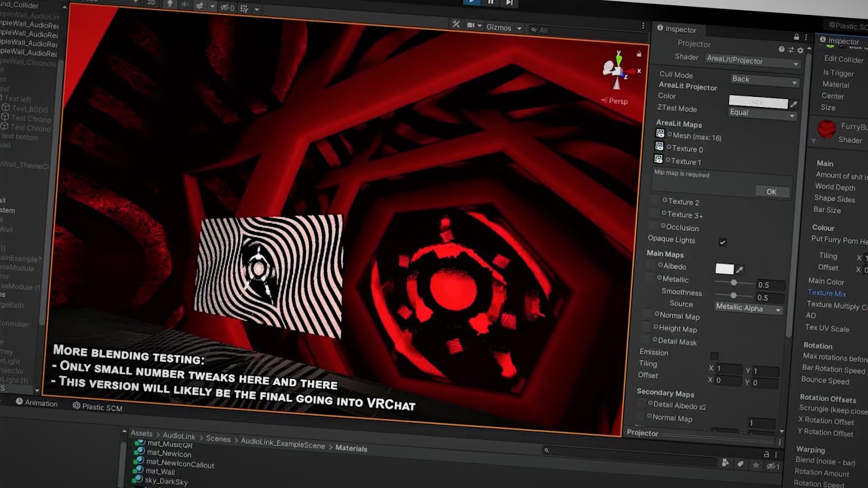Click the Metallic slider

coord(733,283)
